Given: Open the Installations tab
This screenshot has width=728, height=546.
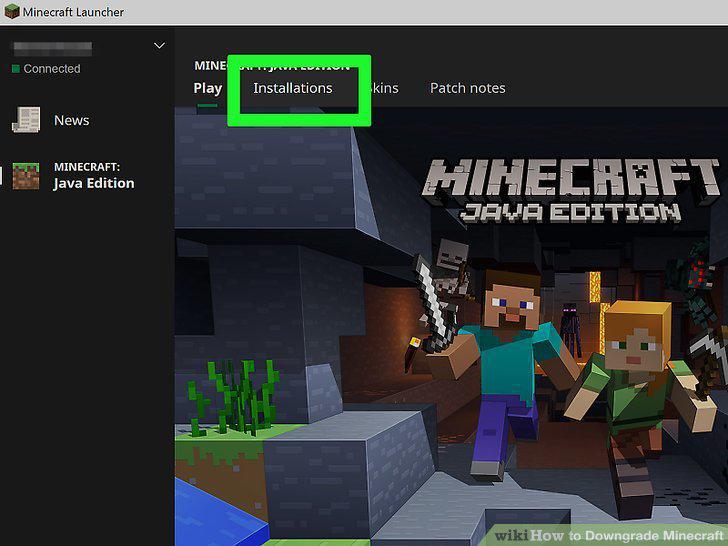Looking at the screenshot, I should point(292,88).
